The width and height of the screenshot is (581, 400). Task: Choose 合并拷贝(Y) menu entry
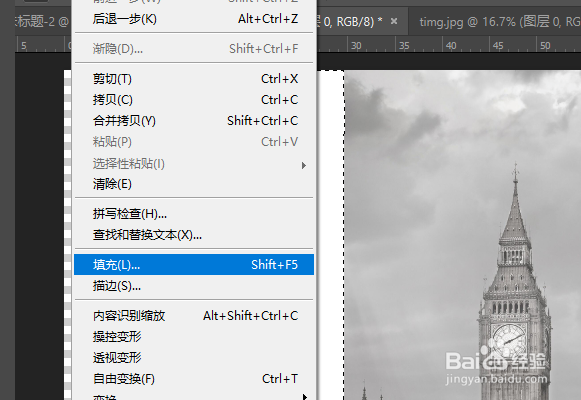pos(194,121)
